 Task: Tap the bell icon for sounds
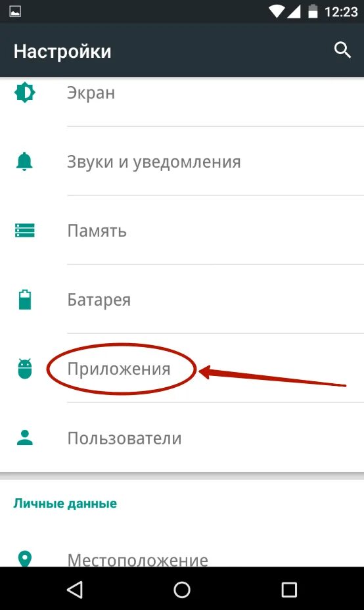(x=24, y=162)
